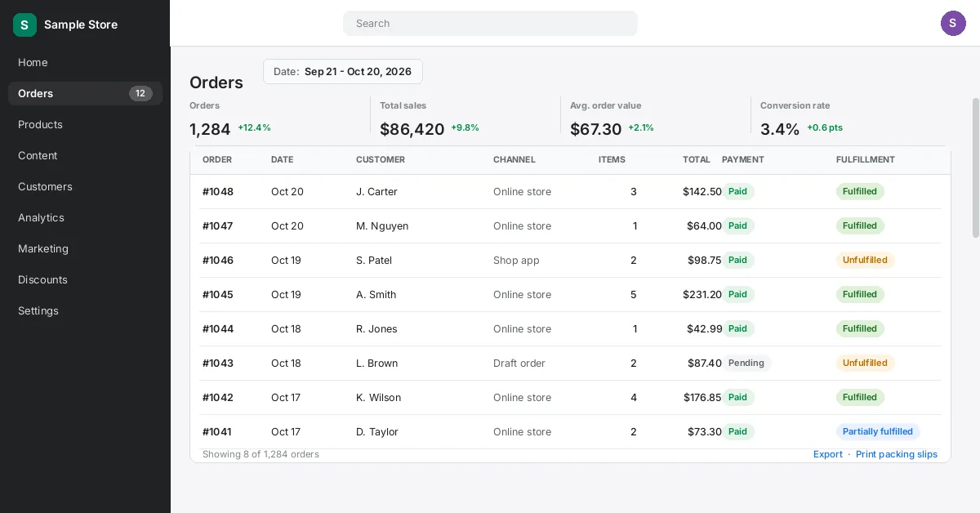
Task: Open Analytics from sidebar
Action: pyautogui.click(x=85, y=217)
